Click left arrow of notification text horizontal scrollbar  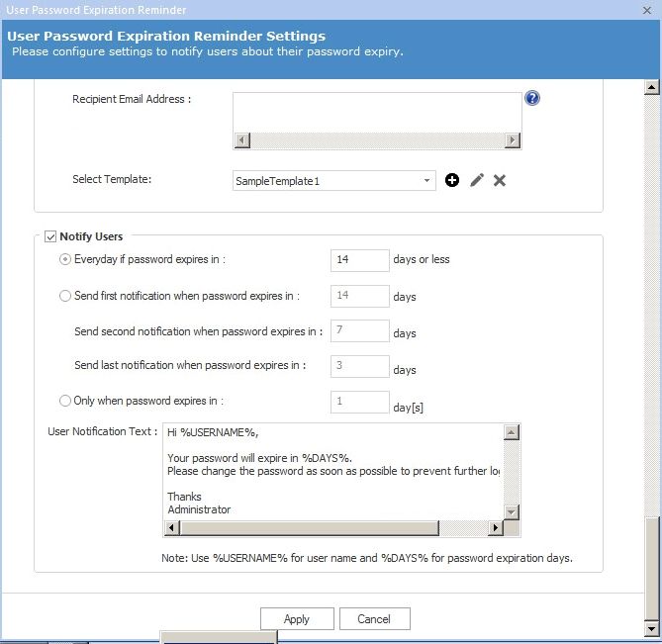coord(171,527)
